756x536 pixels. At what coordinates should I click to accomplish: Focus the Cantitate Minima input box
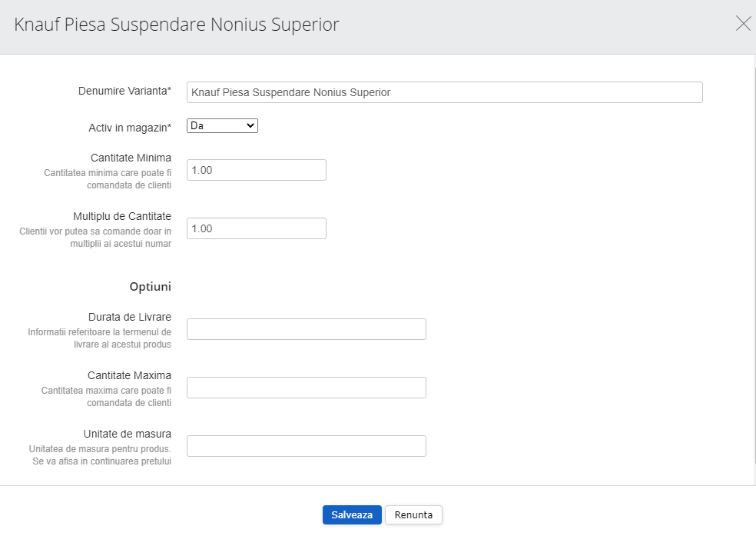tap(256, 170)
